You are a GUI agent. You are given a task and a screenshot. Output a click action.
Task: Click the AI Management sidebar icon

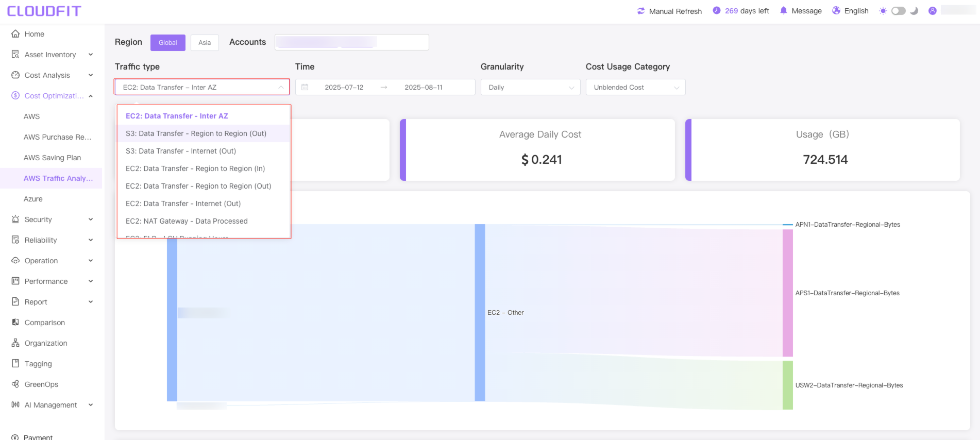click(x=15, y=404)
